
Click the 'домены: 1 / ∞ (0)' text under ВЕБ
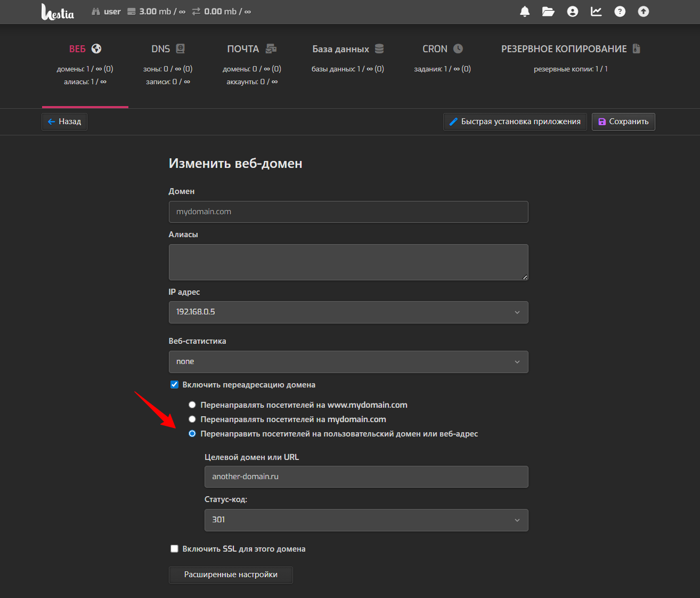[85, 69]
